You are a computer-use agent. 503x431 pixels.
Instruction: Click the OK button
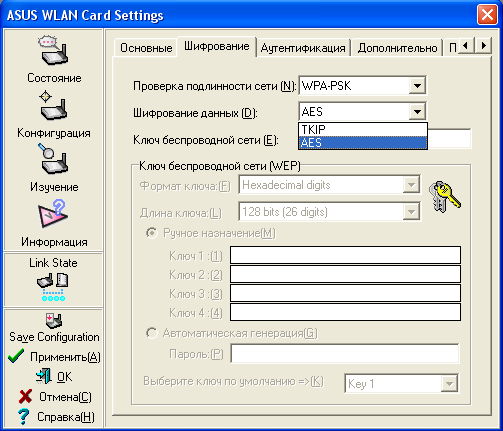click(54, 377)
